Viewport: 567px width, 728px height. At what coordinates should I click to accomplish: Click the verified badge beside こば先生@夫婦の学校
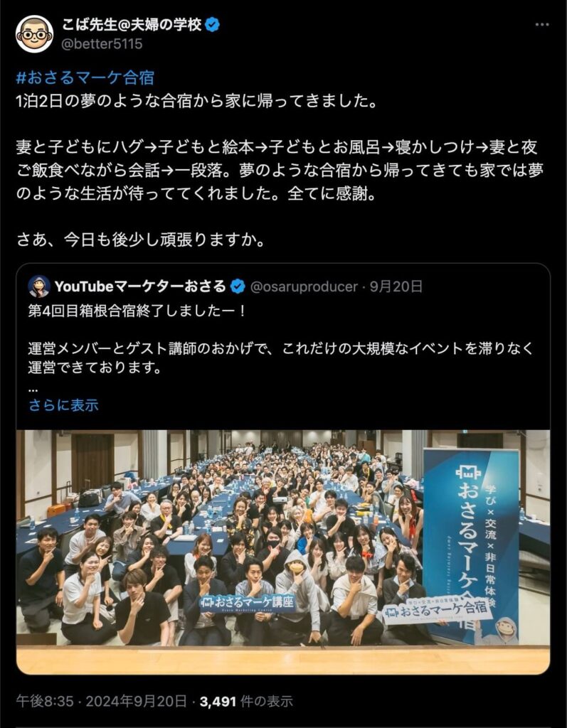pos(213,25)
